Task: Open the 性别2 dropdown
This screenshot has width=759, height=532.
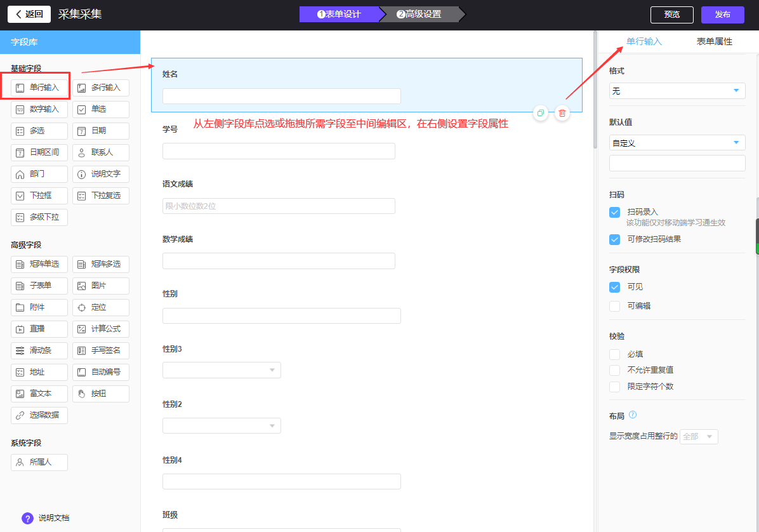Action: coord(221,425)
